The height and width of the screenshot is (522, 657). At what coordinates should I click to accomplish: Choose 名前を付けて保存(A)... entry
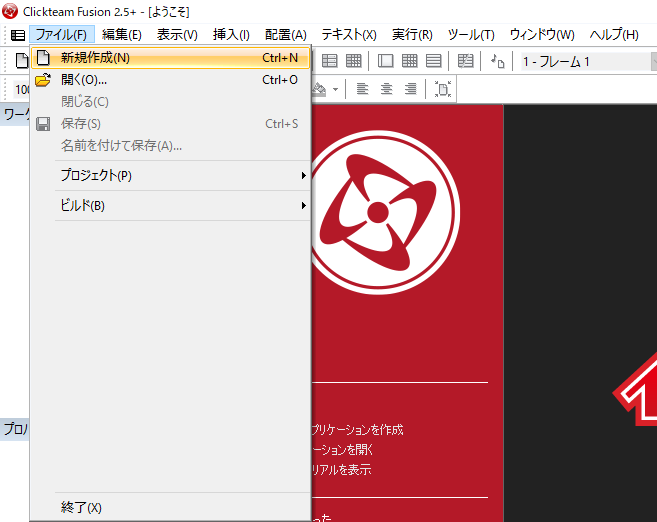[171, 146]
